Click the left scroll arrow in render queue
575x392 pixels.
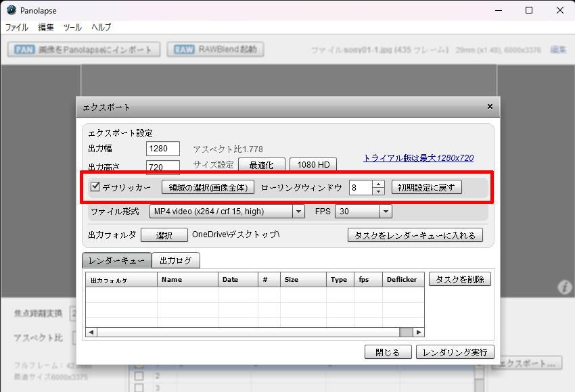(91, 332)
